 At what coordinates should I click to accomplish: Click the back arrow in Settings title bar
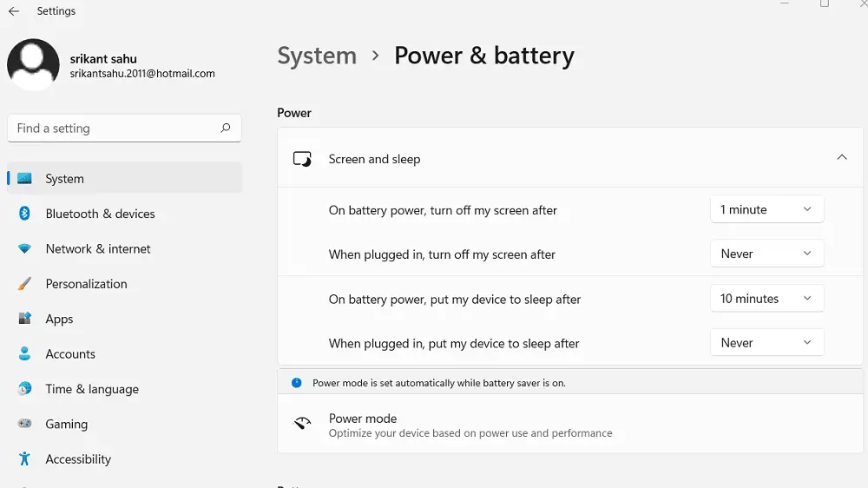14,11
